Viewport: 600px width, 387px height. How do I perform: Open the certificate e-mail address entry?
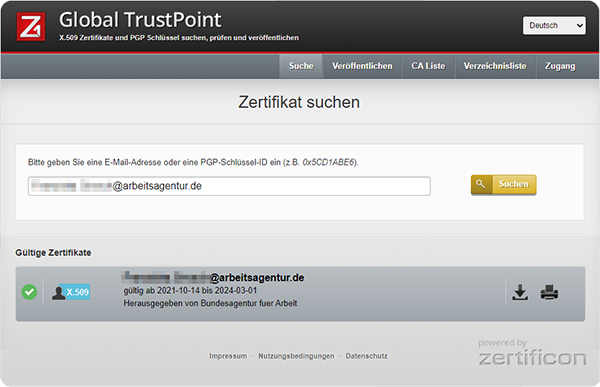213,278
